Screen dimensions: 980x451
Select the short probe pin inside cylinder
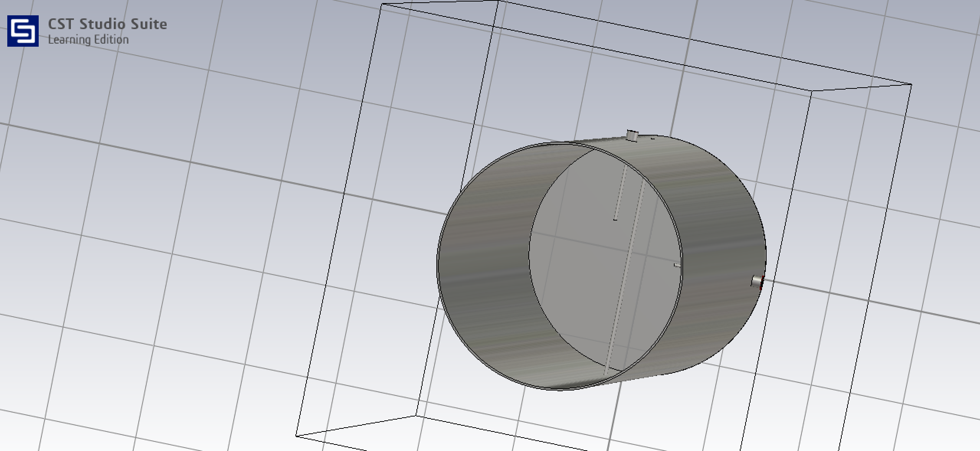pos(621,191)
